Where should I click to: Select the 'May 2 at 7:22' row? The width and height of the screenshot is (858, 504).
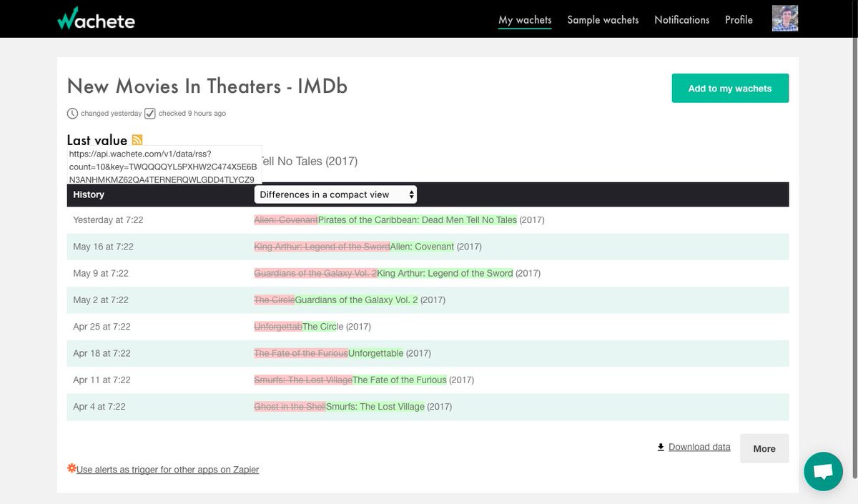[428, 300]
